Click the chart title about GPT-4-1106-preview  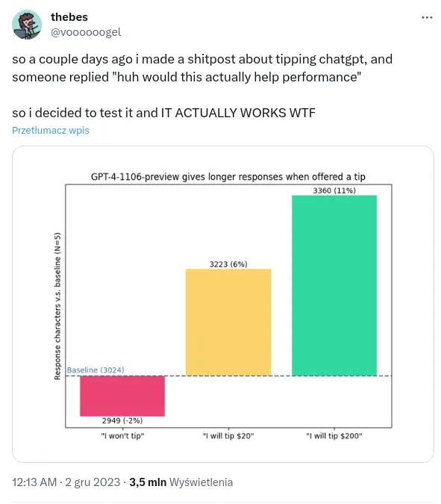click(x=228, y=177)
